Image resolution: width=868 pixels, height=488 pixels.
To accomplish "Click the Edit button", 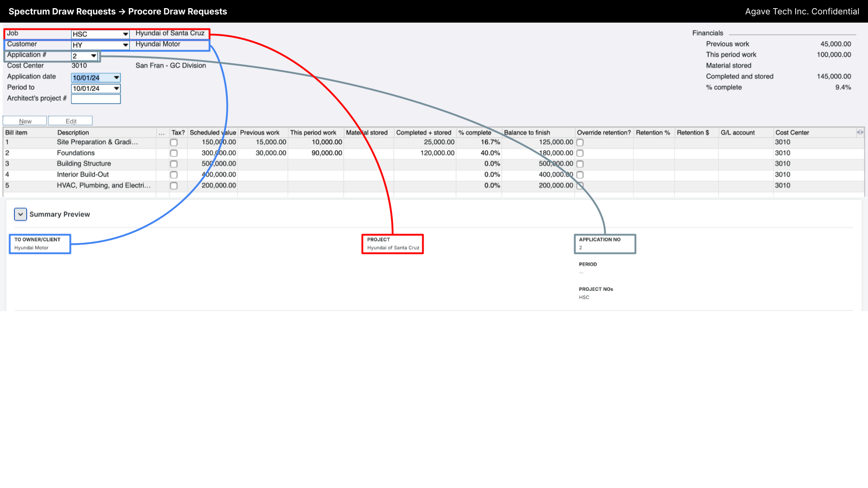I will [x=71, y=121].
